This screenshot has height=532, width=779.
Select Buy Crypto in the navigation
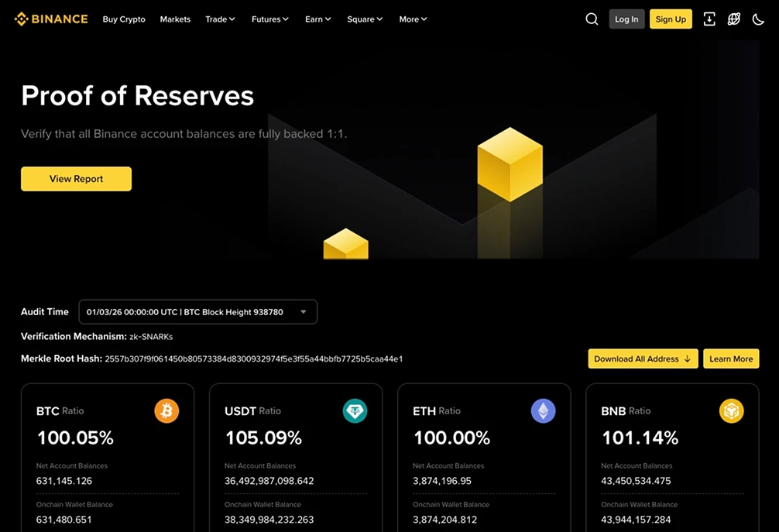pos(123,19)
